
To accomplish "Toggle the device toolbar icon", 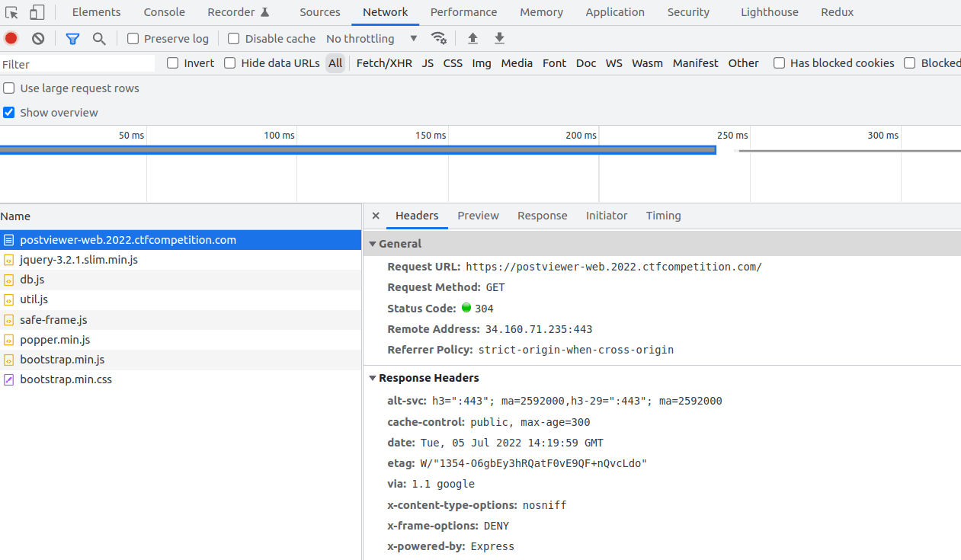I will pos(37,12).
